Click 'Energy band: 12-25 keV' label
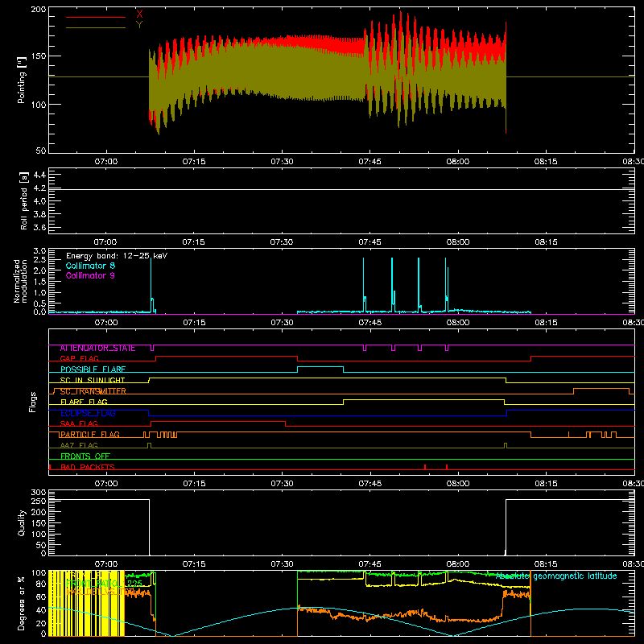Viewport: 644px width, 644px height. (x=117, y=256)
